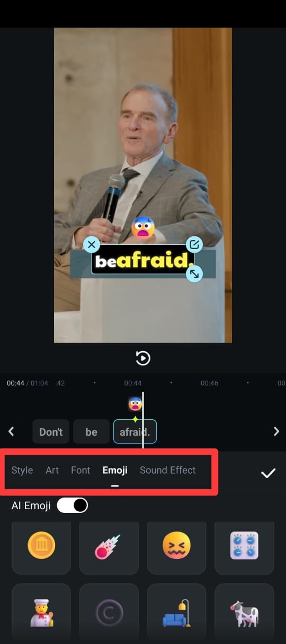Screen dimensions: 286x644
Task: Tap the scared emoji marker on timeline
Action: [135, 404]
